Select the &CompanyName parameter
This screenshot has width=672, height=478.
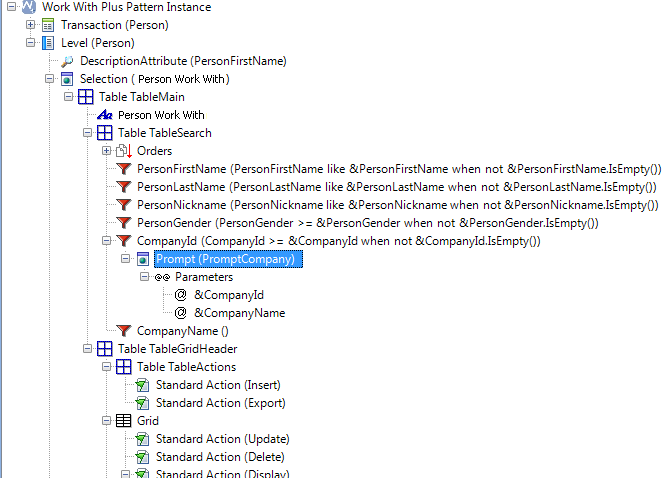[x=239, y=313]
